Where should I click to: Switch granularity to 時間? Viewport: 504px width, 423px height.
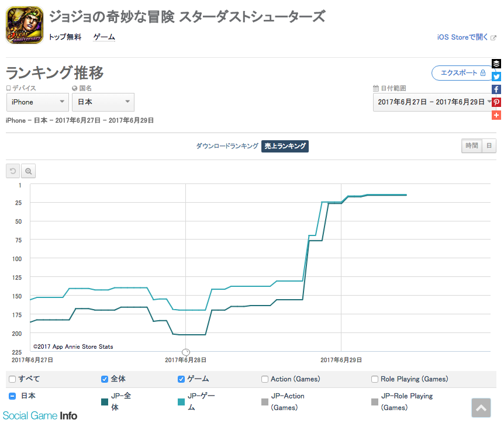[471, 146]
